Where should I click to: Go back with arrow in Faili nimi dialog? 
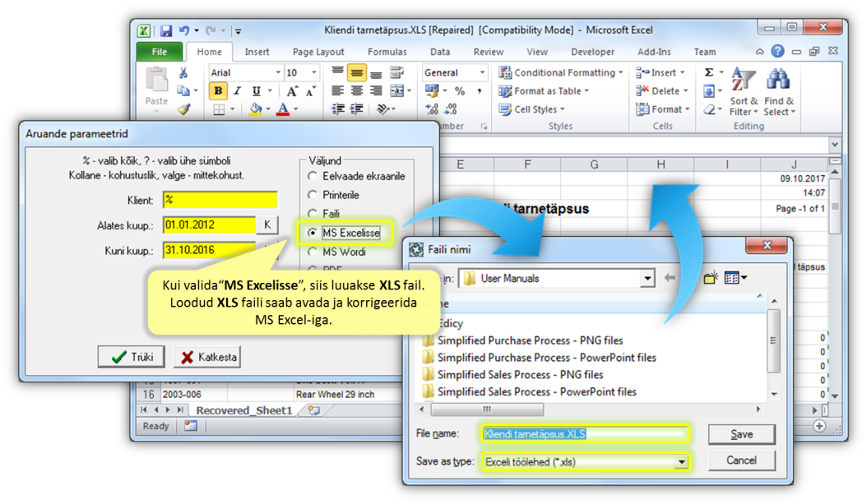point(670,278)
